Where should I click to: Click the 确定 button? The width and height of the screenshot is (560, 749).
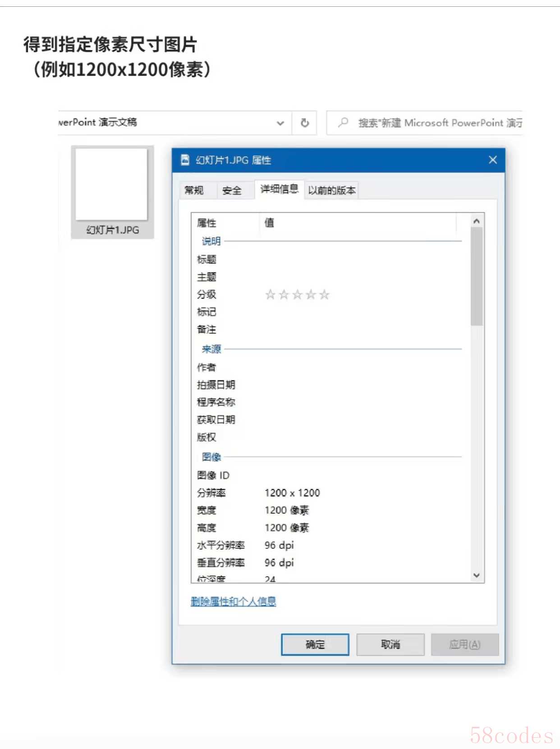tap(315, 644)
